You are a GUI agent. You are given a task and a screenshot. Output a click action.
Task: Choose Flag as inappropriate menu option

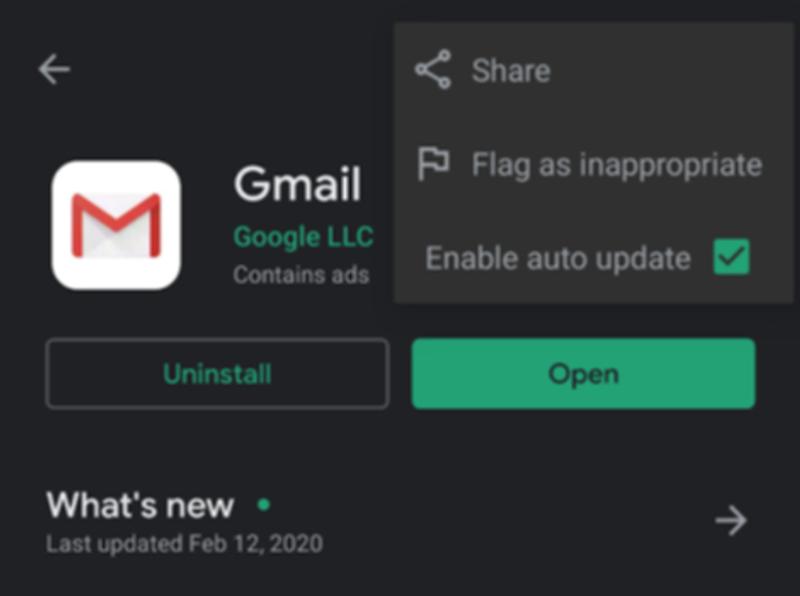[616, 163]
